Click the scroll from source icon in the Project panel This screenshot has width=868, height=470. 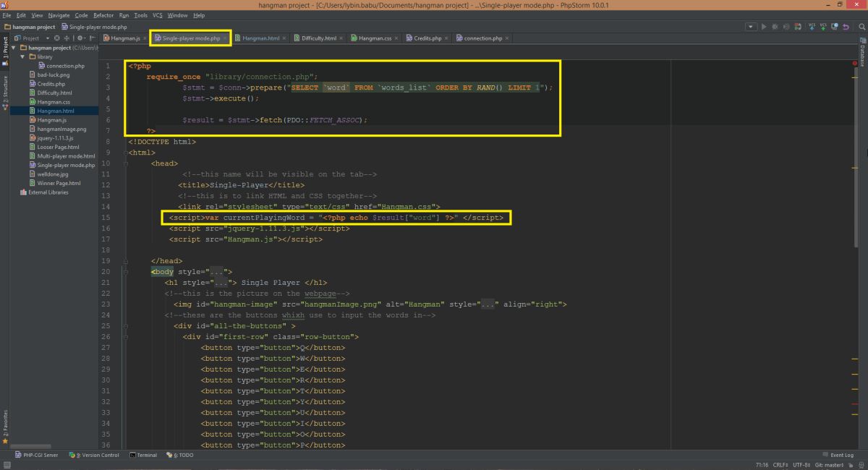point(57,38)
